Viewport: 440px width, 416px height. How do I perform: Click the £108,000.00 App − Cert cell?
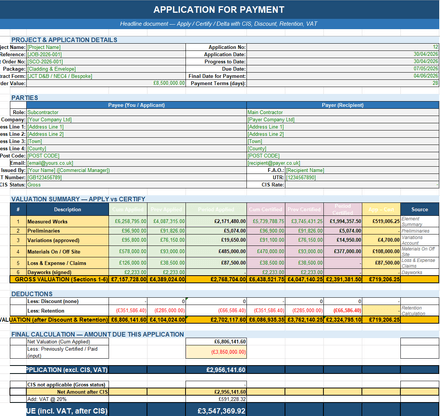pyautogui.click(x=381, y=252)
